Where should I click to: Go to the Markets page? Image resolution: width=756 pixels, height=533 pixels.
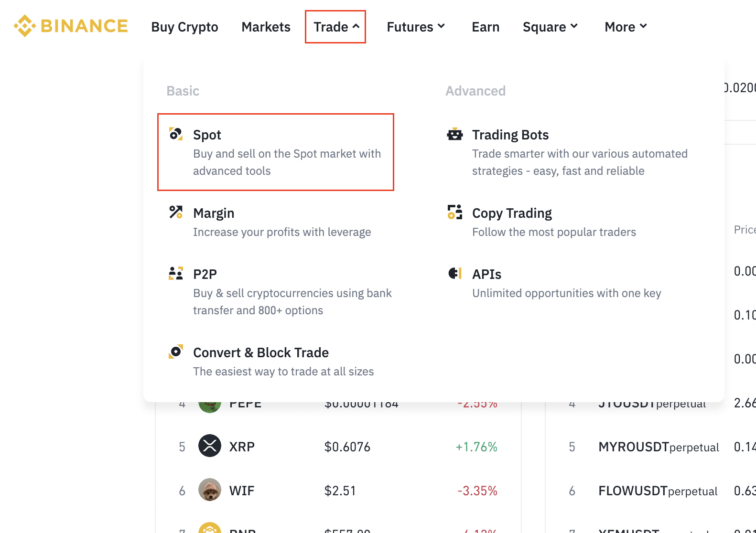(x=266, y=27)
